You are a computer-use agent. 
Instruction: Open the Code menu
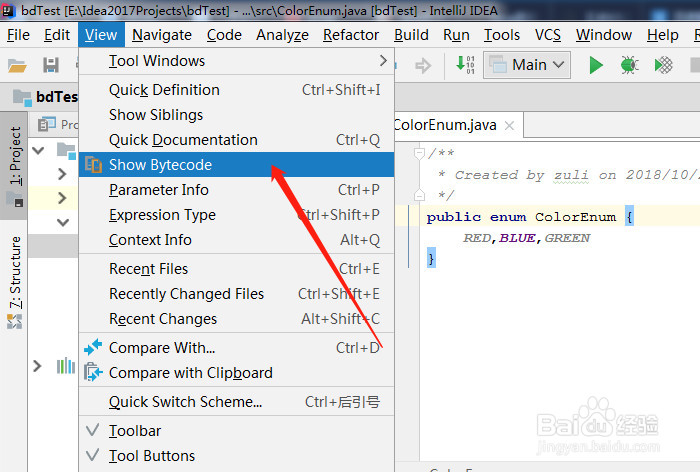[224, 35]
